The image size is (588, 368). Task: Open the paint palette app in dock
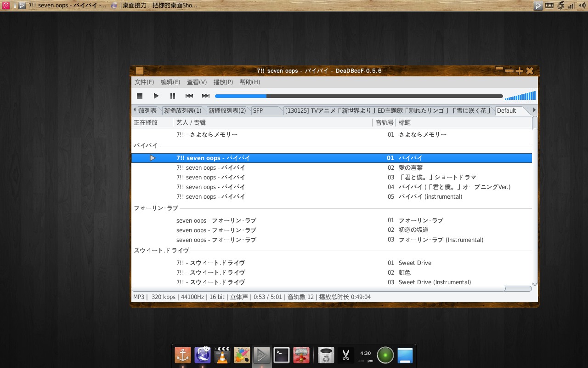[242, 355]
